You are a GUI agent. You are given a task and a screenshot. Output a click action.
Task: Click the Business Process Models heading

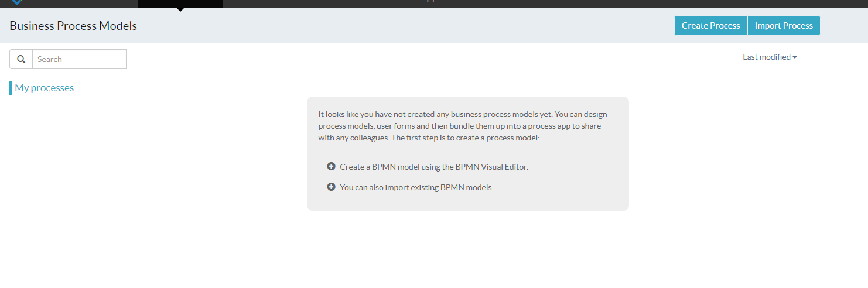[73, 26]
